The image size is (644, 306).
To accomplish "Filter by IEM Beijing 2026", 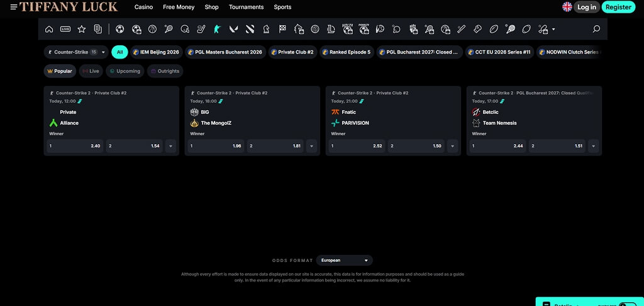I will (x=156, y=52).
